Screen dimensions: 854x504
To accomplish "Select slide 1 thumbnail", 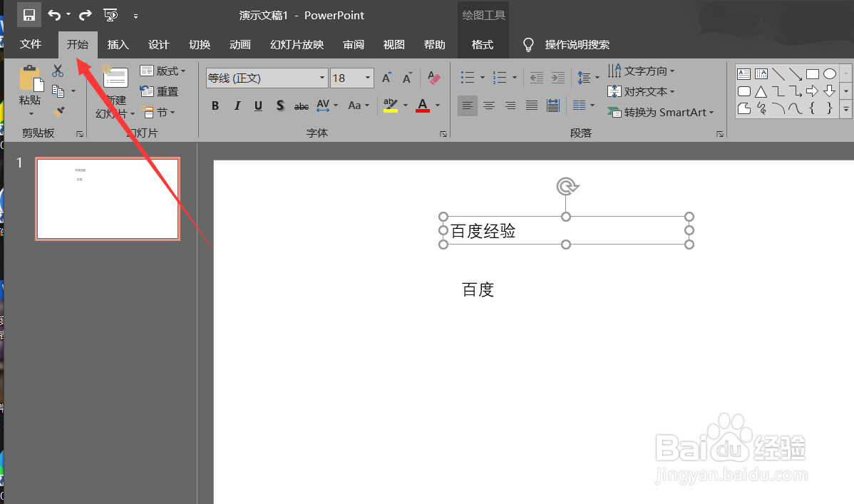I will [108, 199].
